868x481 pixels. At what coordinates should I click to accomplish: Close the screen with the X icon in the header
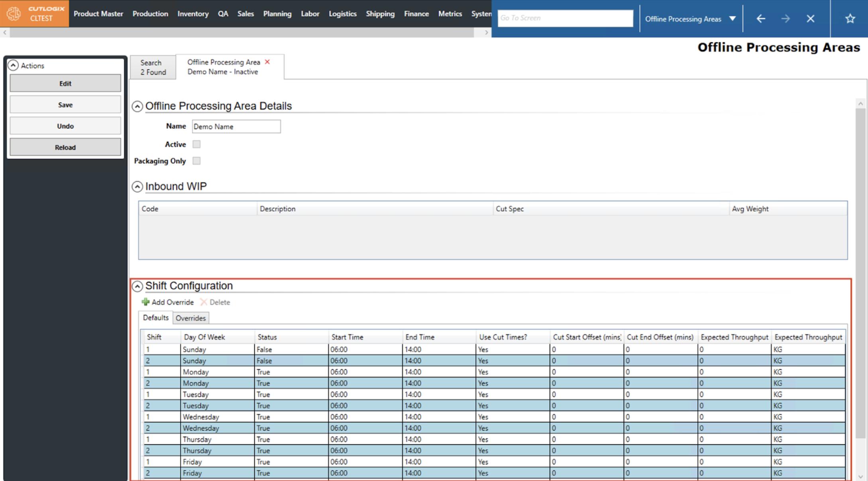pyautogui.click(x=810, y=18)
